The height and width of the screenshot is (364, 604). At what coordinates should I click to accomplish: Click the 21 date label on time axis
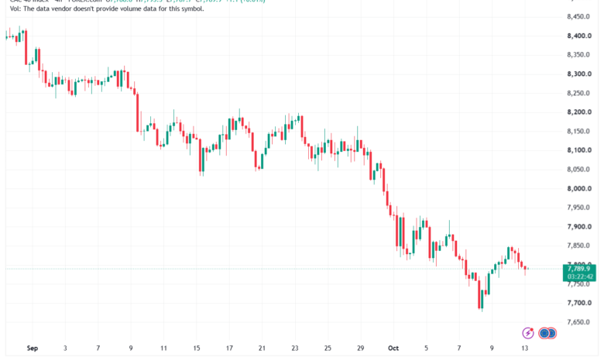coord(262,348)
